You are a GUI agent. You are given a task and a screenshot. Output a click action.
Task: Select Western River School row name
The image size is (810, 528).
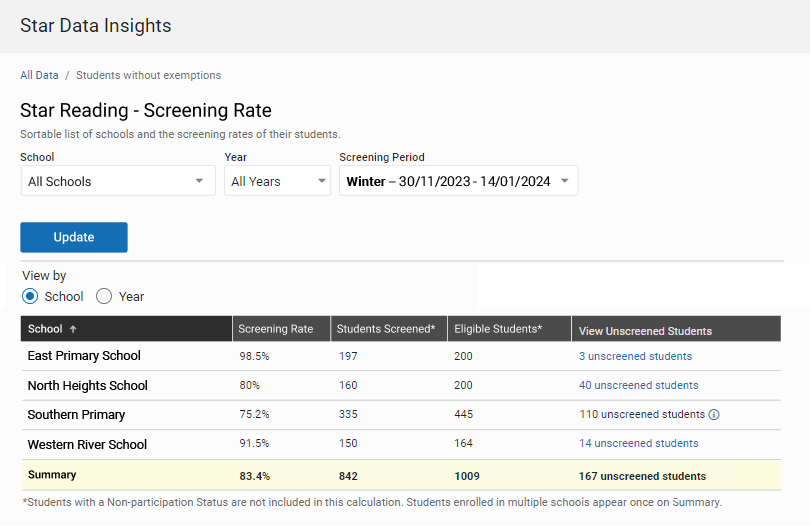87,444
